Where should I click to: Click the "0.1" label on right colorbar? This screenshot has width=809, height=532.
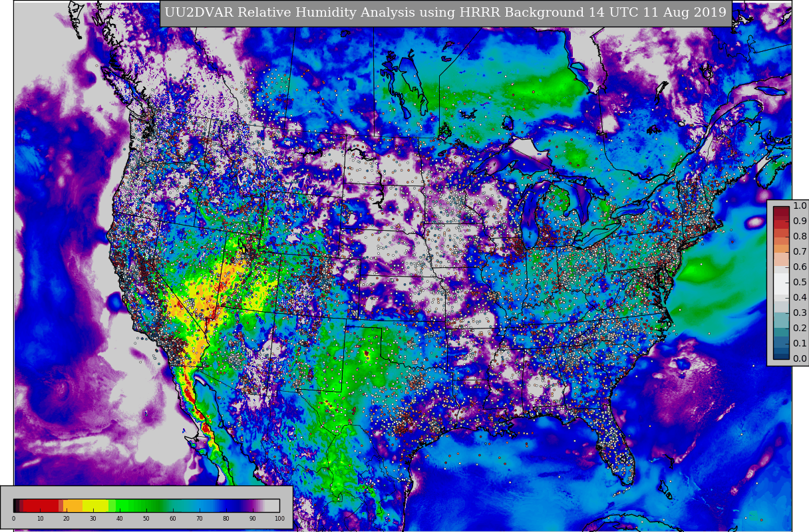click(800, 344)
